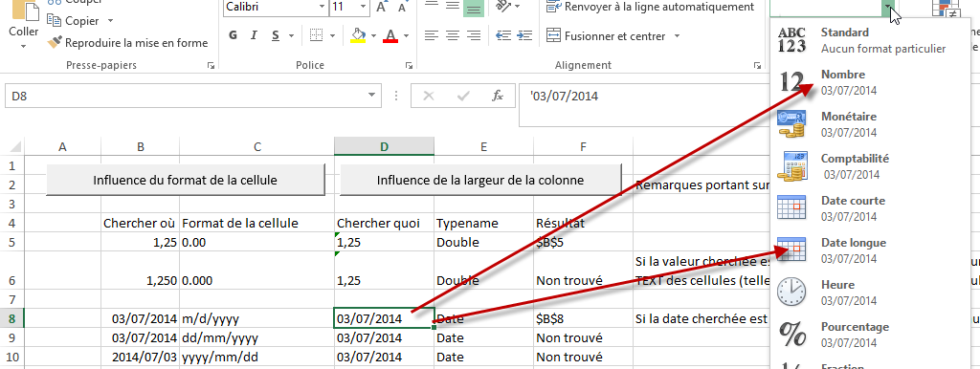
Task: Toggle bold G formatting
Action: [x=234, y=35]
